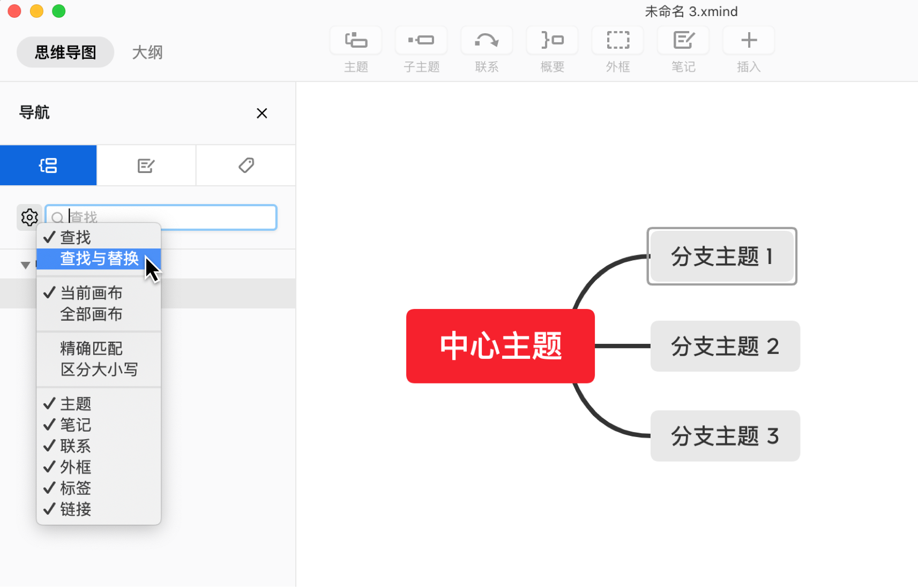Open the Notes (笔记) toolbar icon
The width and height of the screenshot is (918, 588).
683,41
